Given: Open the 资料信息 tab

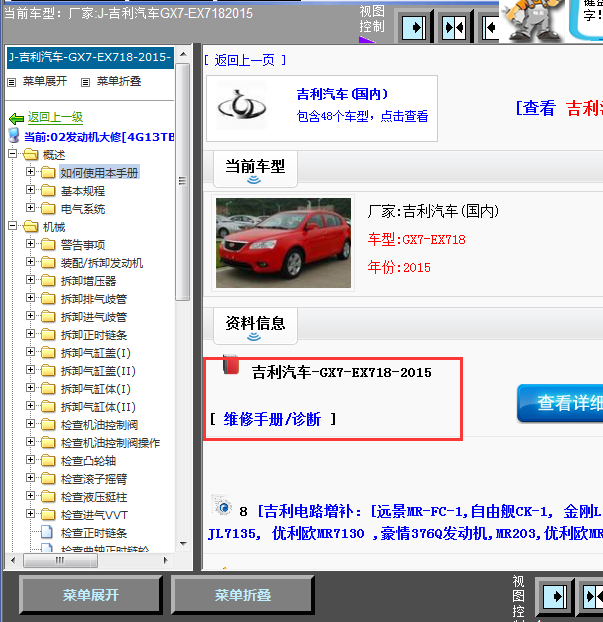Looking at the screenshot, I should click(255, 326).
